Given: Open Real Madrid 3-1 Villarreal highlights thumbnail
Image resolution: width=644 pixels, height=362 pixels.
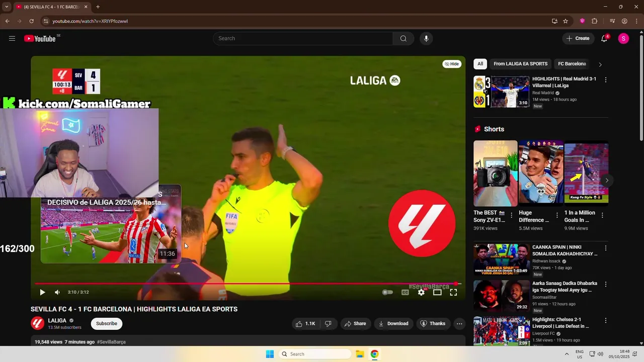Looking at the screenshot, I should (x=502, y=92).
